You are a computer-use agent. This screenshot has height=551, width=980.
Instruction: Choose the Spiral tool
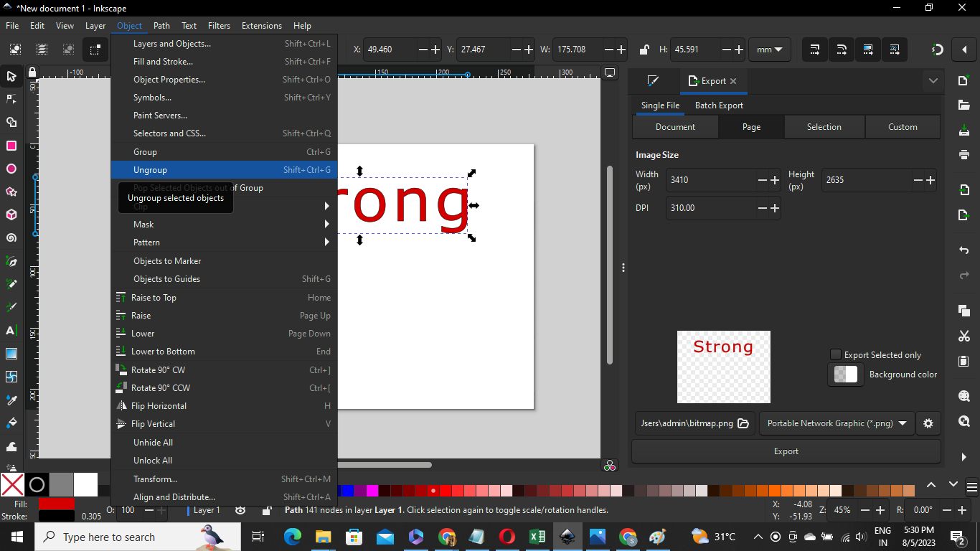pyautogui.click(x=11, y=237)
